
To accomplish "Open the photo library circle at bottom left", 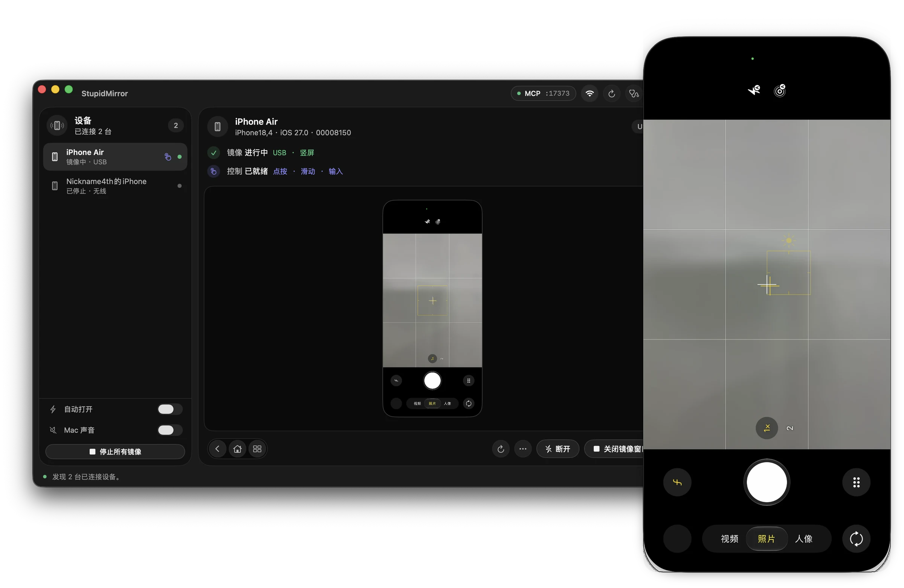I will 677,539.
